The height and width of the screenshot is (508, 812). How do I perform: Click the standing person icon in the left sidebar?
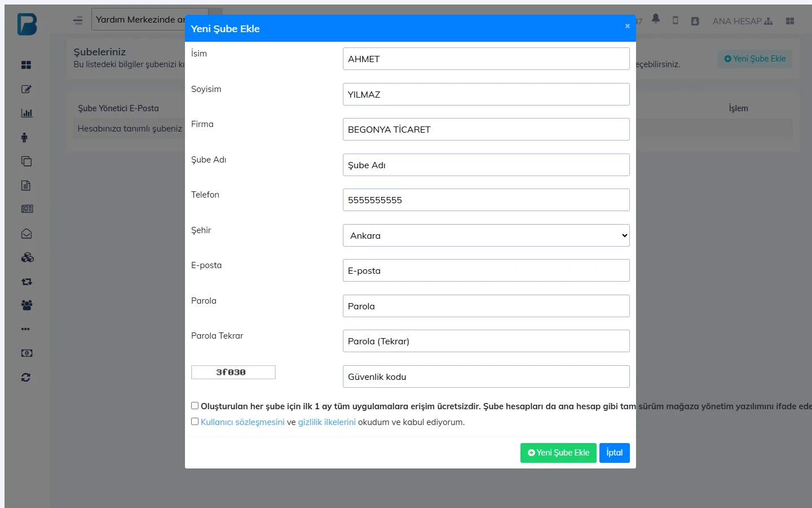tap(24, 137)
